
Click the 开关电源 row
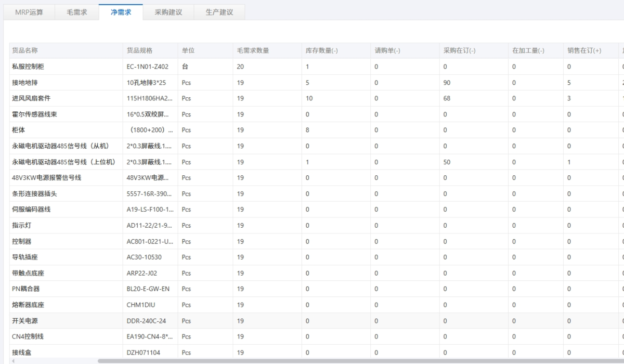(25, 321)
